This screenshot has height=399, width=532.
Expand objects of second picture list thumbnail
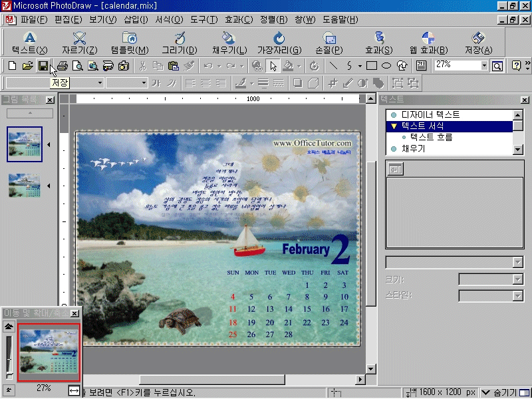tap(49, 186)
